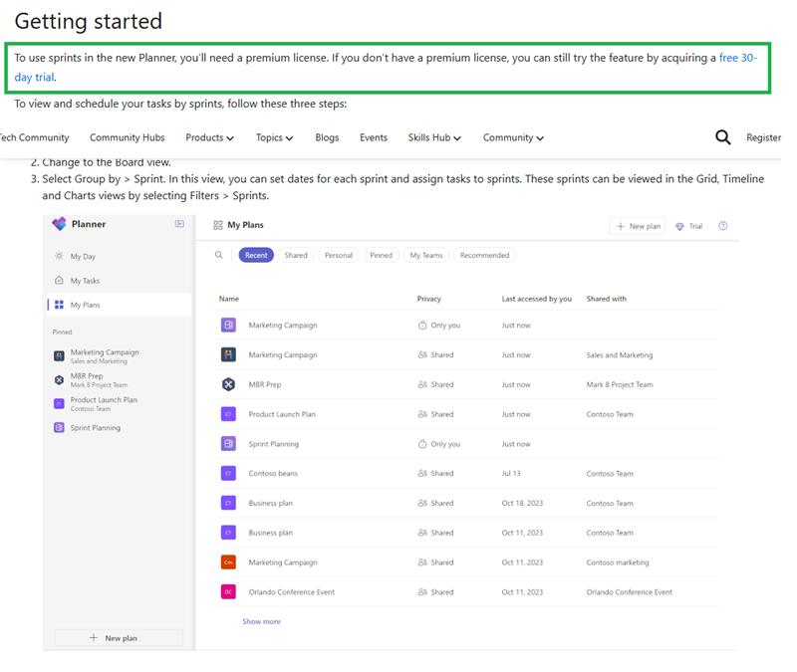Click the My Tasks icon in sidebar
Image resolution: width=797 pixels, height=672 pixels.
[59, 281]
